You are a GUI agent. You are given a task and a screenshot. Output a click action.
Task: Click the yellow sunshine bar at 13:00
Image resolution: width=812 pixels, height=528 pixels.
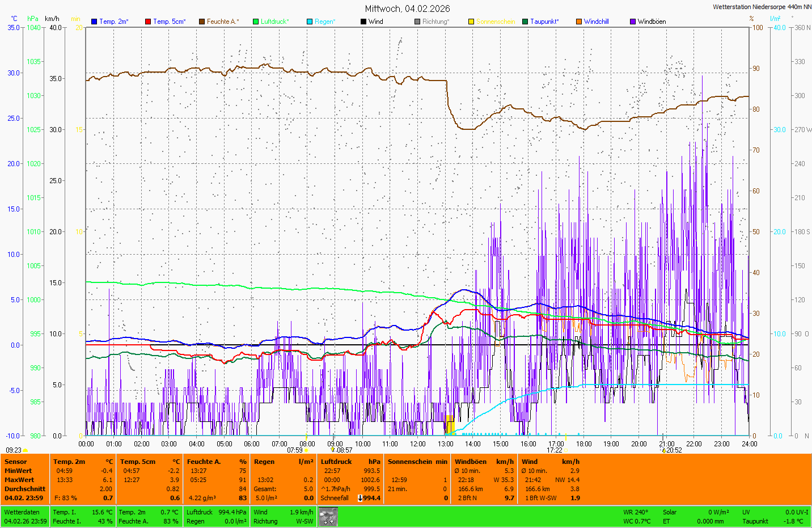coord(450,424)
